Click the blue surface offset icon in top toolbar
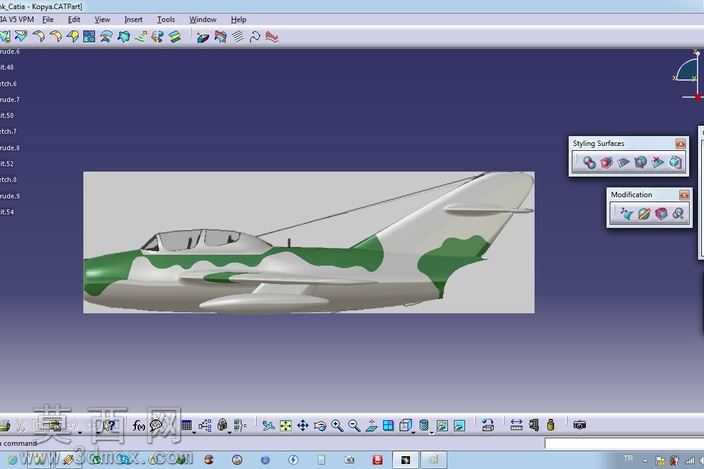 (x=106, y=36)
